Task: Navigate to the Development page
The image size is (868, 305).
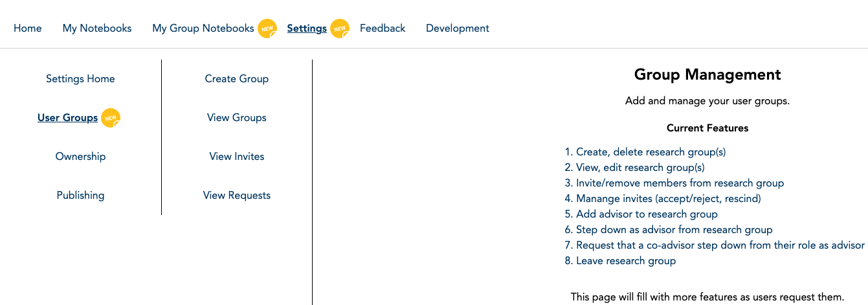Action: coord(458,28)
